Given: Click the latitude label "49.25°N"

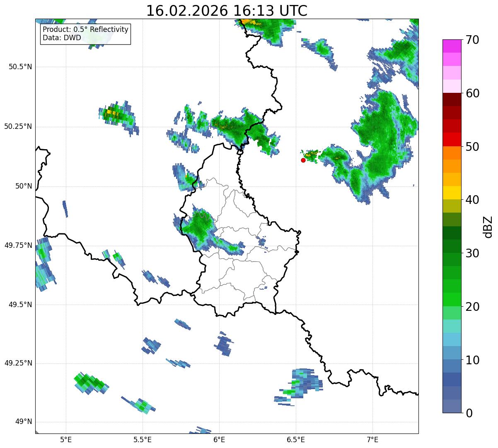Looking at the screenshot, I should pyautogui.click(x=18, y=363).
